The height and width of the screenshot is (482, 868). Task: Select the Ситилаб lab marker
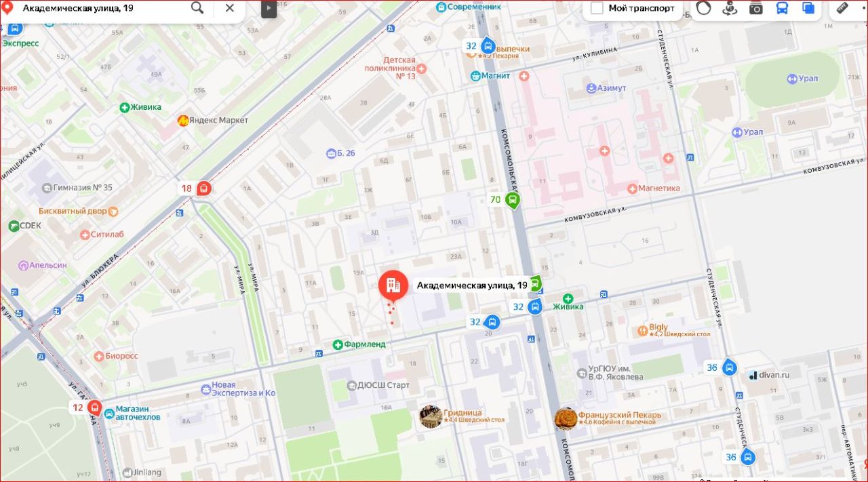pos(85,235)
